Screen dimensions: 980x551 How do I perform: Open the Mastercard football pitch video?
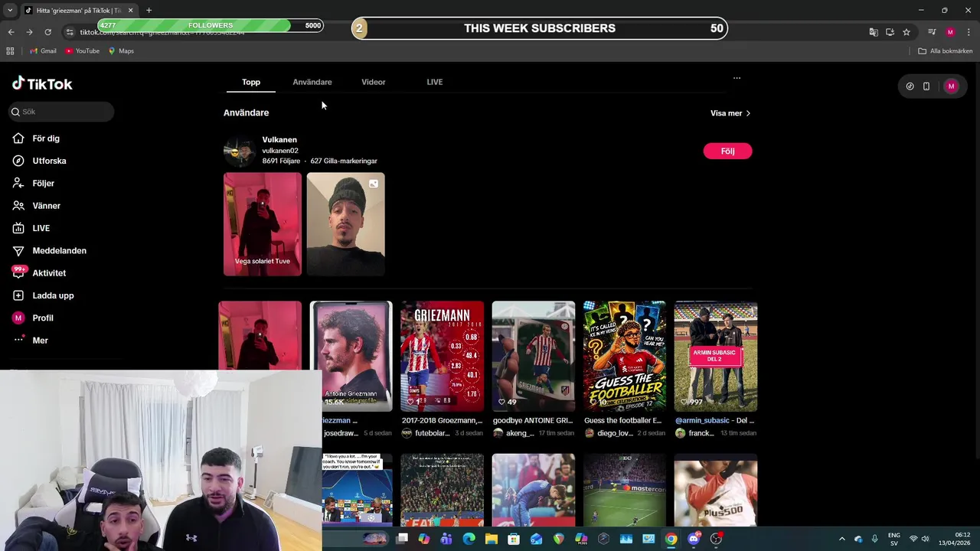(625, 490)
